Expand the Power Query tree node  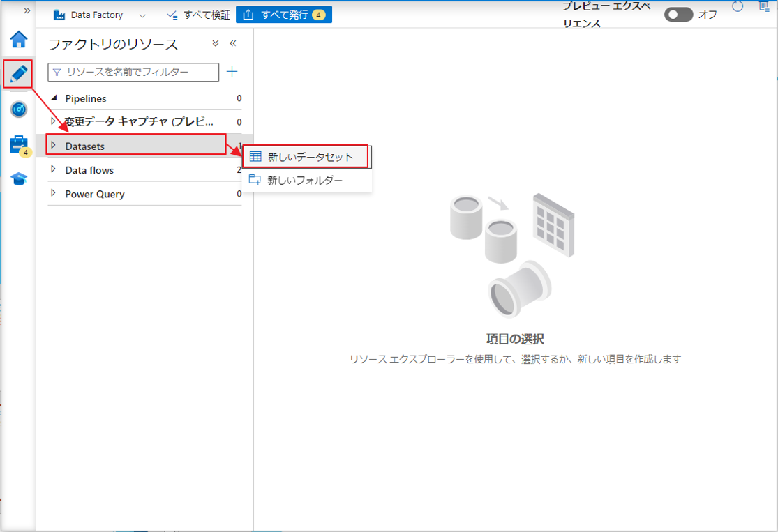coord(54,193)
